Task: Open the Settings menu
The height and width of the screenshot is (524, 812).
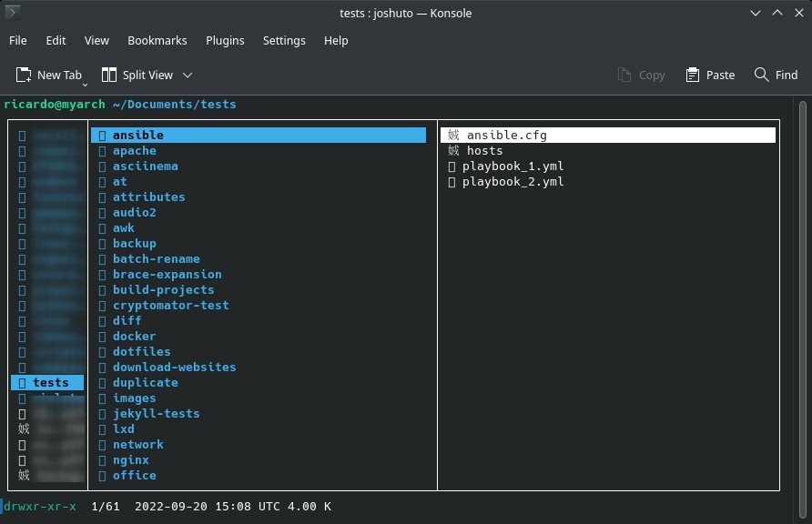Action: pyautogui.click(x=284, y=41)
